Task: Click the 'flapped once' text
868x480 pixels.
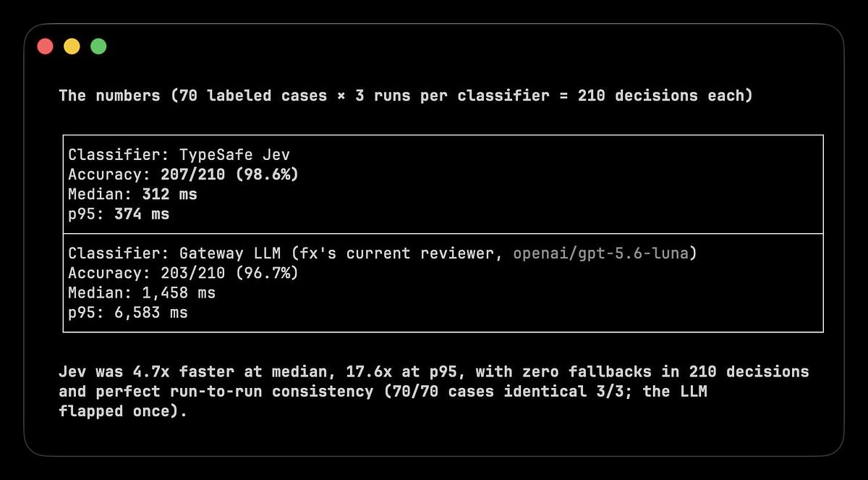Action: [x=119, y=413]
